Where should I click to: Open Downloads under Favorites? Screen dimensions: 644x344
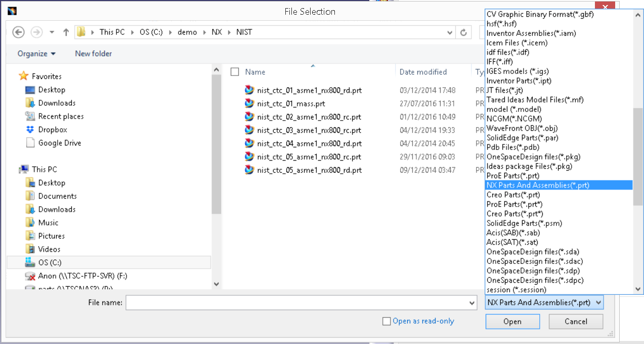tap(57, 103)
